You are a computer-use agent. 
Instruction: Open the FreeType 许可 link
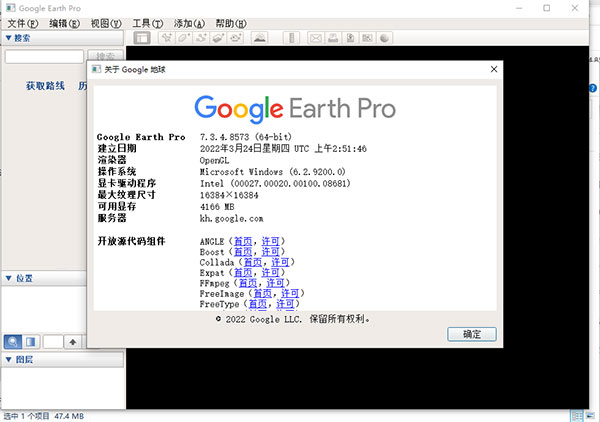coord(285,304)
